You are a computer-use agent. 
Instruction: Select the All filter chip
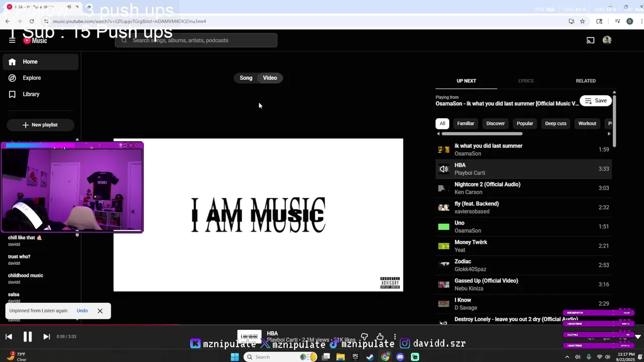pos(442,123)
